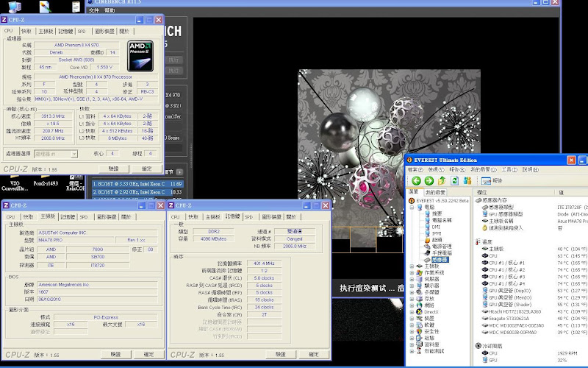The image size is (588, 368).
Task: Open CPU tab in memory CPU-Z window
Action: click(x=175, y=217)
